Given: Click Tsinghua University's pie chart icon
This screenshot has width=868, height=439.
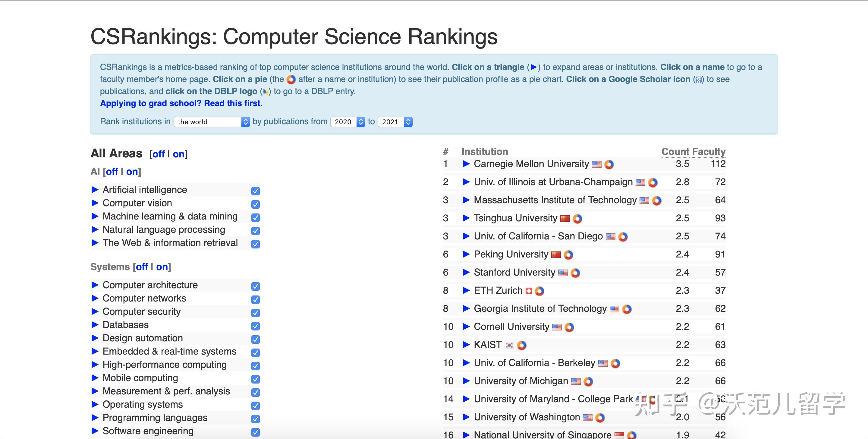Looking at the screenshot, I should click(577, 219).
